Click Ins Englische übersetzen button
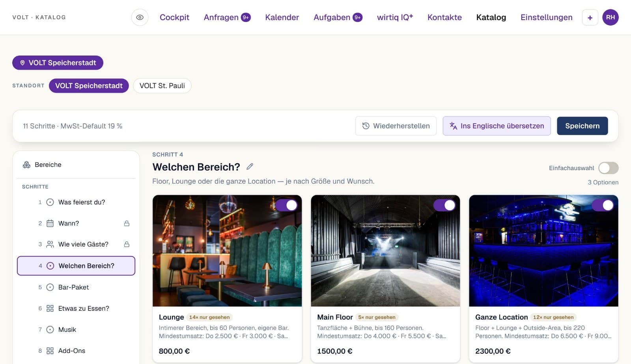 click(497, 126)
